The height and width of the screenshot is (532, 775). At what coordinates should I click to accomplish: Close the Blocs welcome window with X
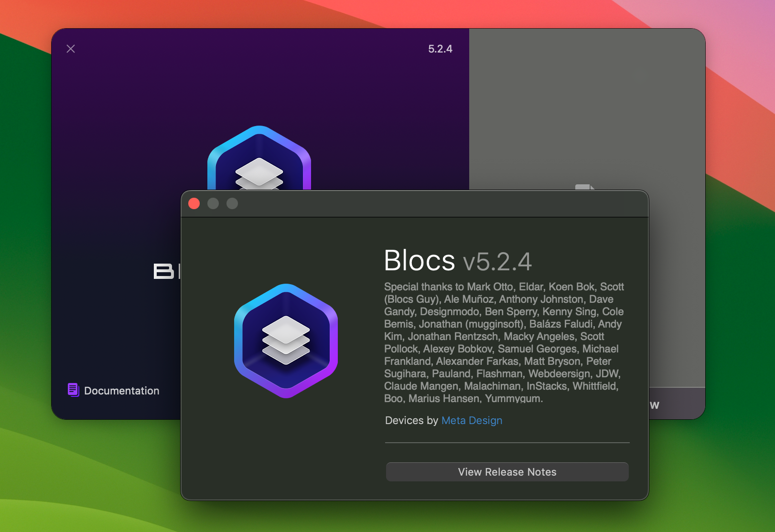pyautogui.click(x=71, y=49)
